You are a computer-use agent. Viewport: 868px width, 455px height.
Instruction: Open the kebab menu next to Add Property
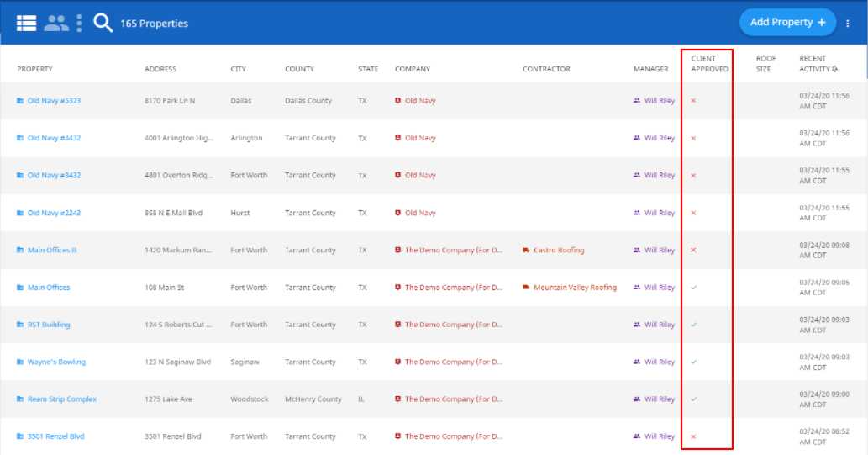tap(848, 24)
